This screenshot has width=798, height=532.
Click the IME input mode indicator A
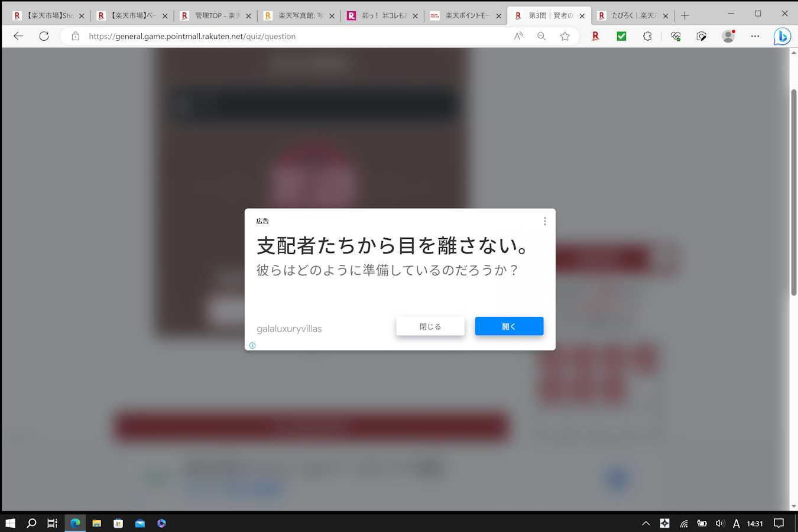(736, 523)
